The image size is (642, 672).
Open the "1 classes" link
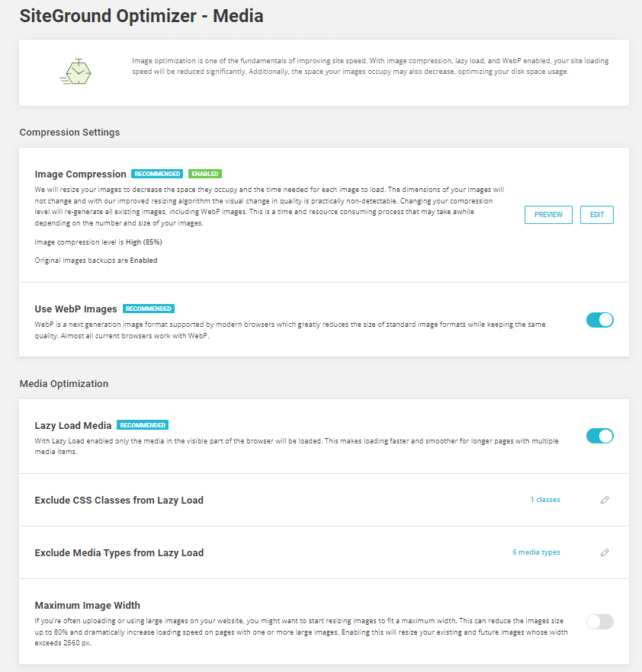545,500
